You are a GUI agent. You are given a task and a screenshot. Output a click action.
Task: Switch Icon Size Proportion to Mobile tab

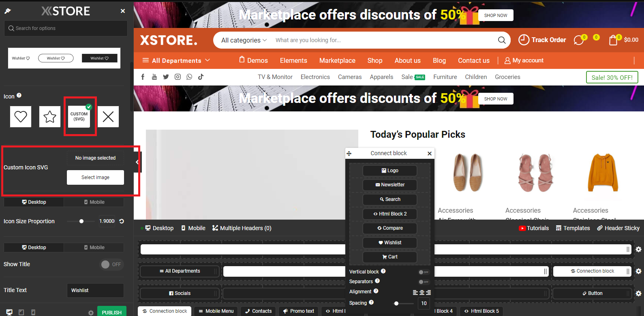tap(94, 202)
